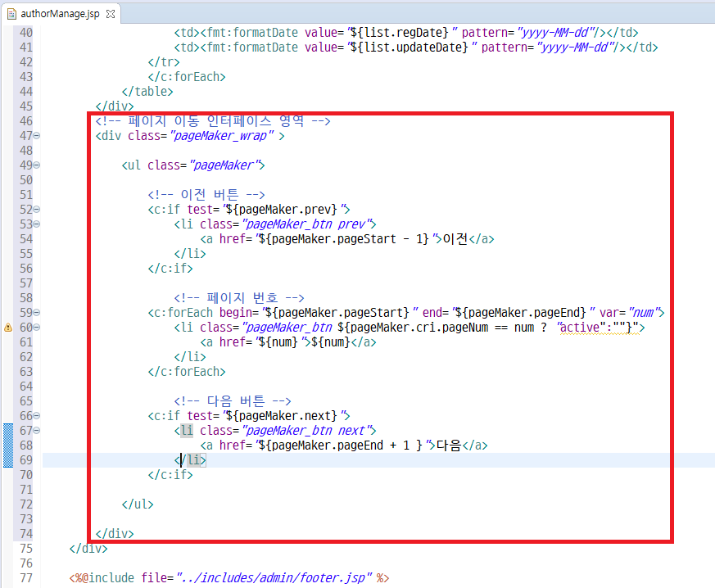The image size is (715, 588).
Task: Select the authorManage.jsp editor tab
Action: click(x=60, y=14)
